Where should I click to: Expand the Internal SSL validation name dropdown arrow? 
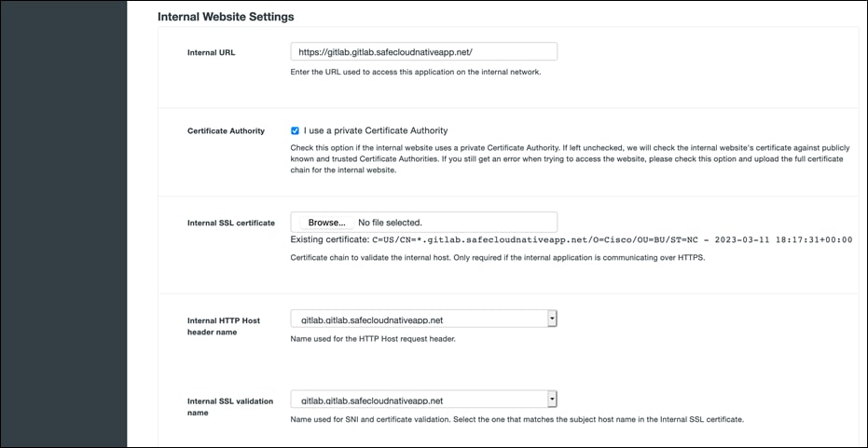tap(552, 400)
